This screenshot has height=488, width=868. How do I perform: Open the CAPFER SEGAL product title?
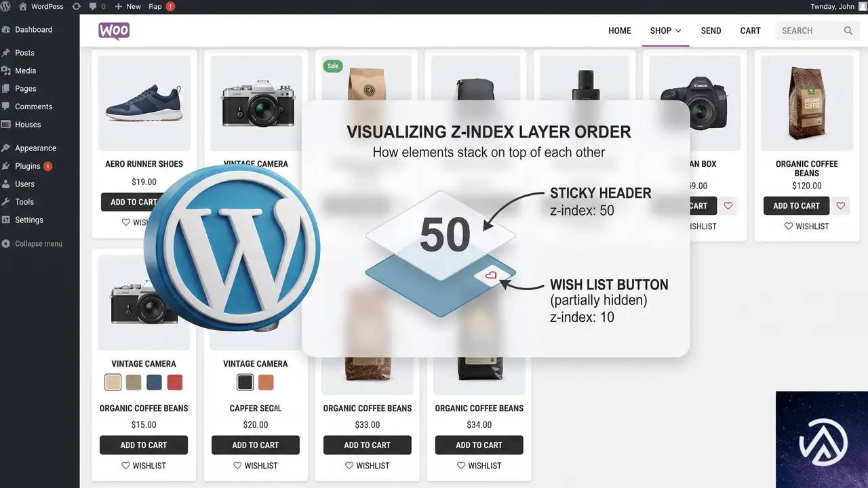coord(256,409)
